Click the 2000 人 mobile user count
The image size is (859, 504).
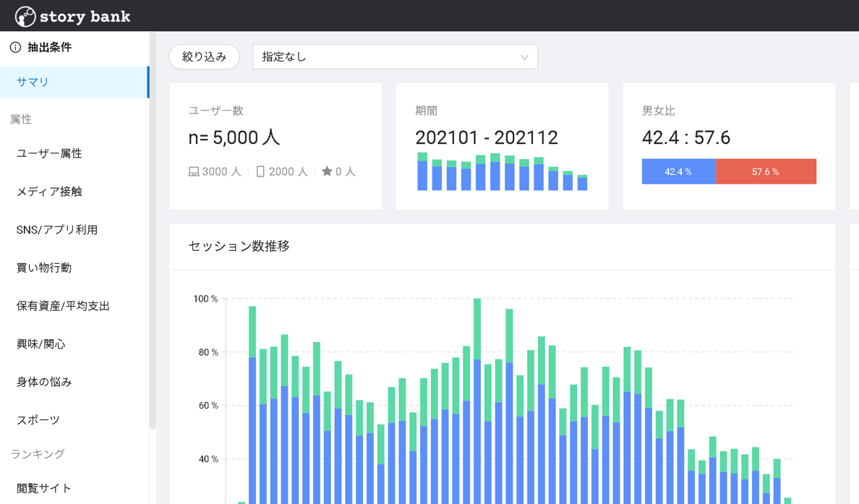(x=289, y=171)
